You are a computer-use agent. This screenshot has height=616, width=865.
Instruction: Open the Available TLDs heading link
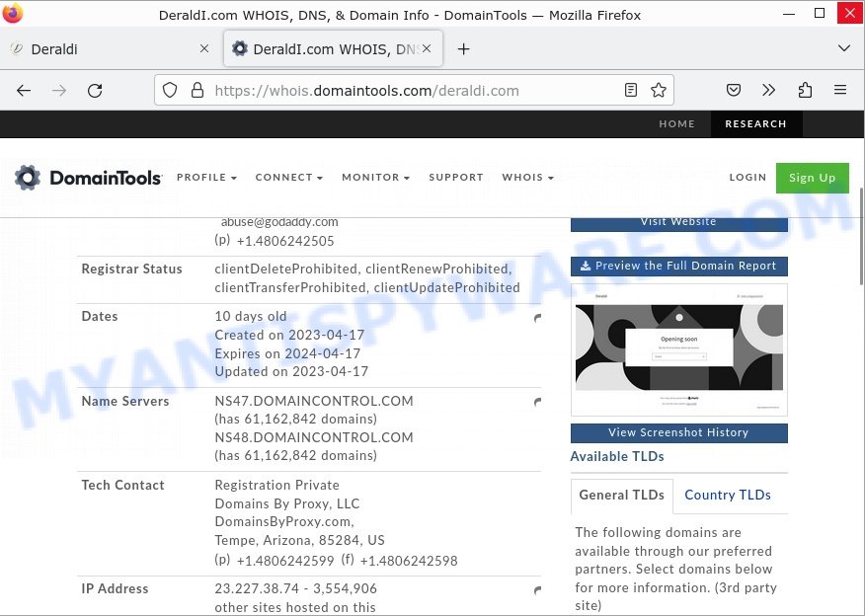[617, 457]
